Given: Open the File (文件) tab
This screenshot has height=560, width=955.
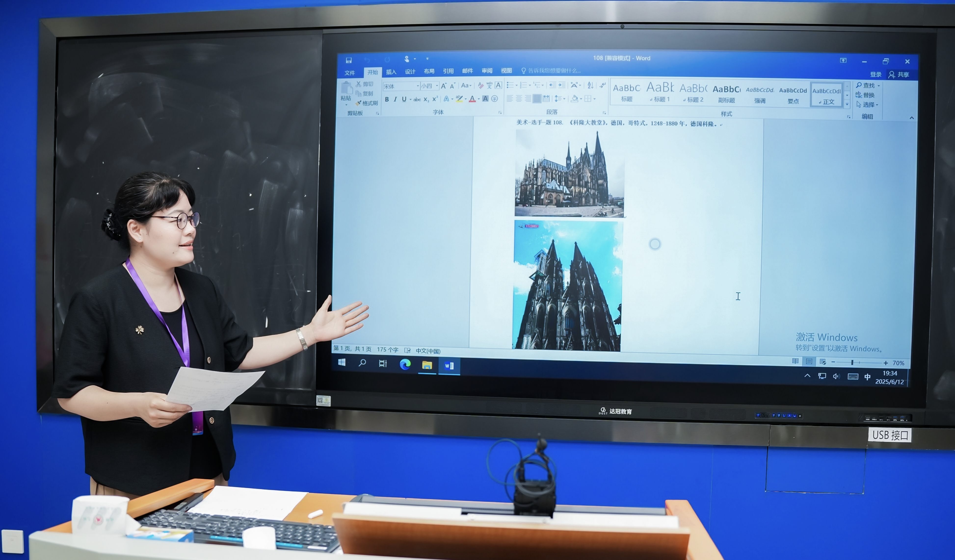Looking at the screenshot, I should tap(350, 73).
